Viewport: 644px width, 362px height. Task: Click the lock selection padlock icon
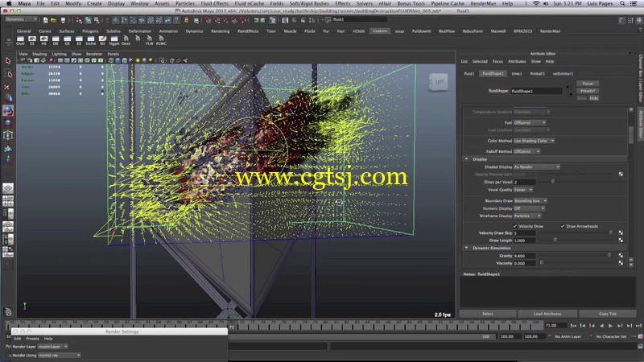(187, 19)
